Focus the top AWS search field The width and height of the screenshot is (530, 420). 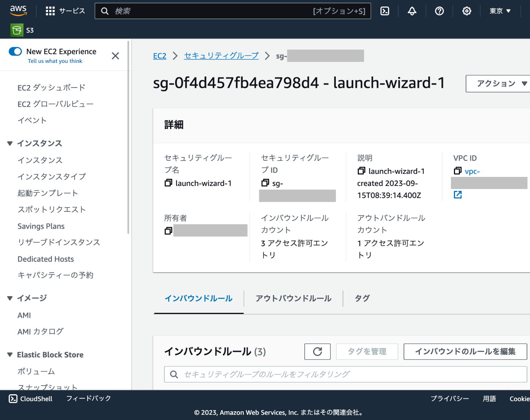(233, 11)
